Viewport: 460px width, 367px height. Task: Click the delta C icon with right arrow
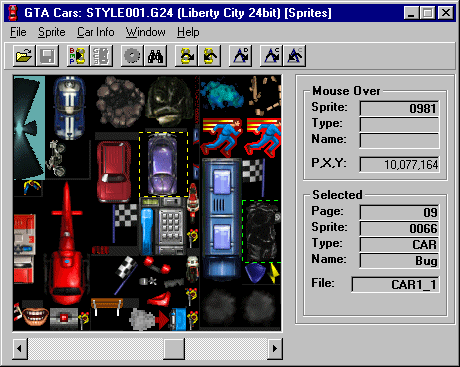point(271,56)
